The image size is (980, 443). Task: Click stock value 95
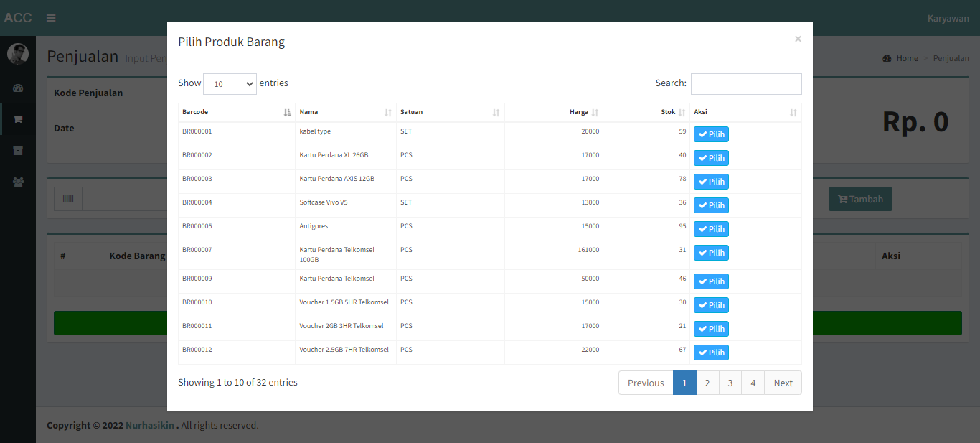682,226
